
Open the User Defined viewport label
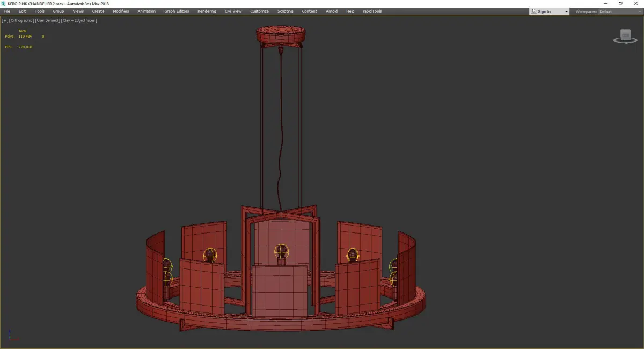pyautogui.click(x=47, y=20)
